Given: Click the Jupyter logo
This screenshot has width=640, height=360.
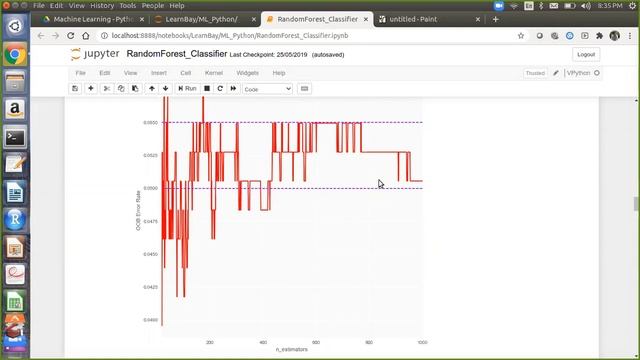Looking at the screenshot, I should coord(95,54).
